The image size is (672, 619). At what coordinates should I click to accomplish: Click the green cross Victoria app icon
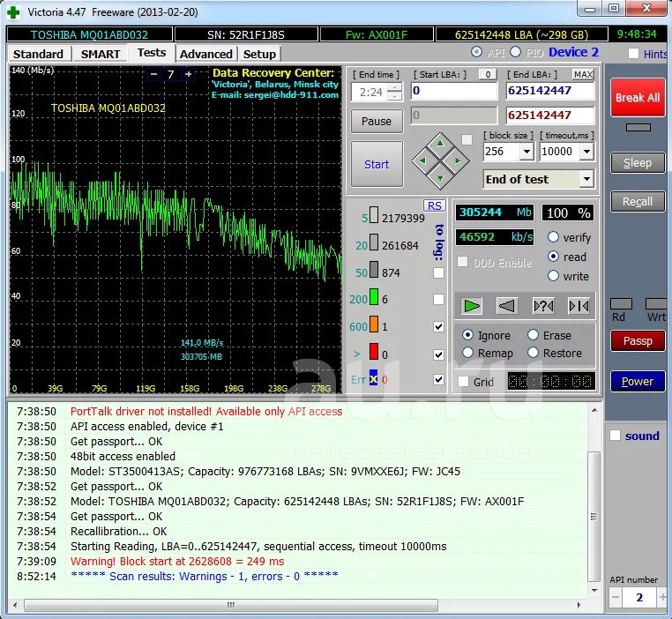tap(13, 12)
